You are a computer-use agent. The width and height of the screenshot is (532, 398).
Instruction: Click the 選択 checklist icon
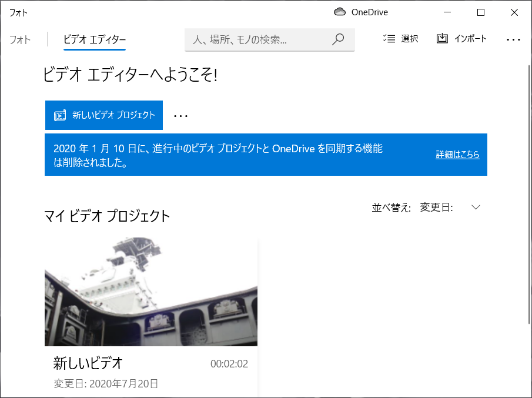pyautogui.click(x=390, y=39)
